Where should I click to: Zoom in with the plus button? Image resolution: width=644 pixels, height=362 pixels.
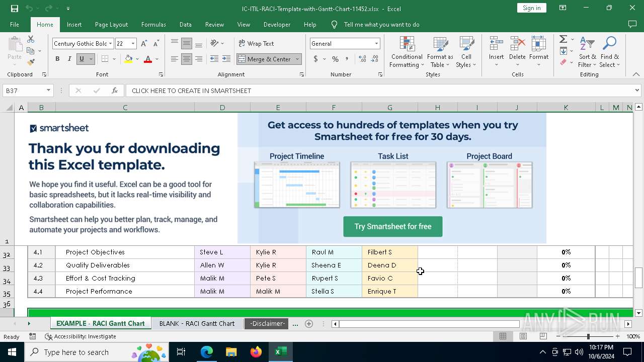(617, 336)
